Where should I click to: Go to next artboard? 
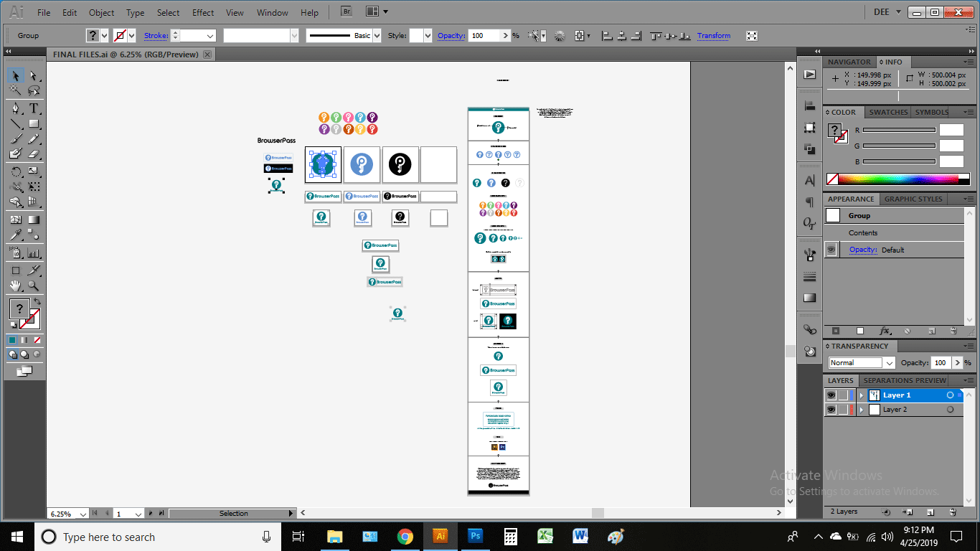(x=151, y=514)
